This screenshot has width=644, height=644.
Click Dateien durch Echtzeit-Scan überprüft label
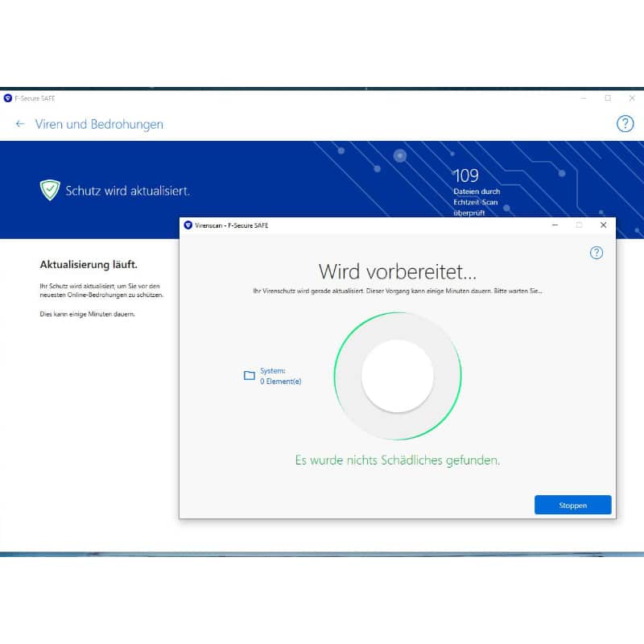pyautogui.click(x=477, y=202)
